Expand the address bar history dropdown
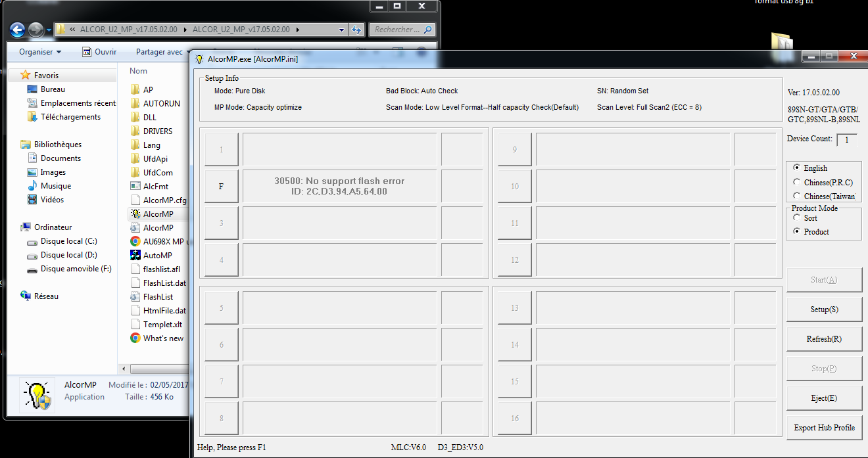The height and width of the screenshot is (458, 868). click(x=342, y=30)
